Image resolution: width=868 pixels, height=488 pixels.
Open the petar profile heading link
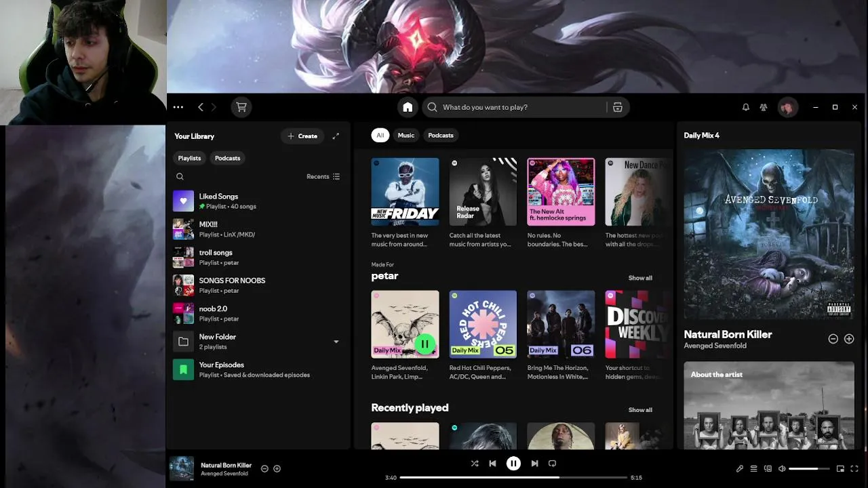384,276
